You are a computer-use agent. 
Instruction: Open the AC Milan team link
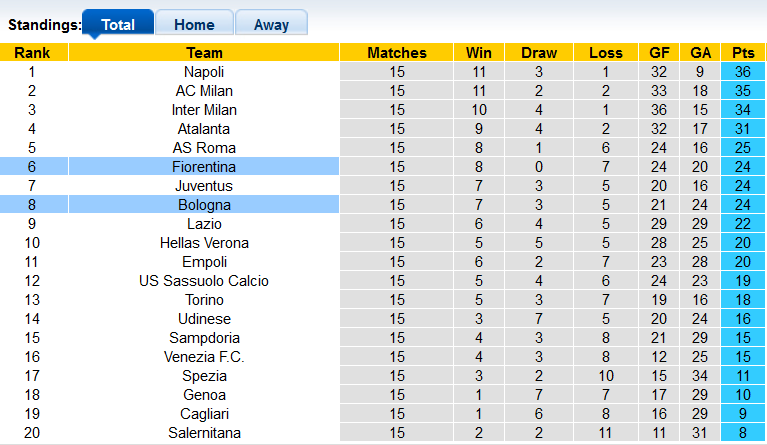[204, 91]
